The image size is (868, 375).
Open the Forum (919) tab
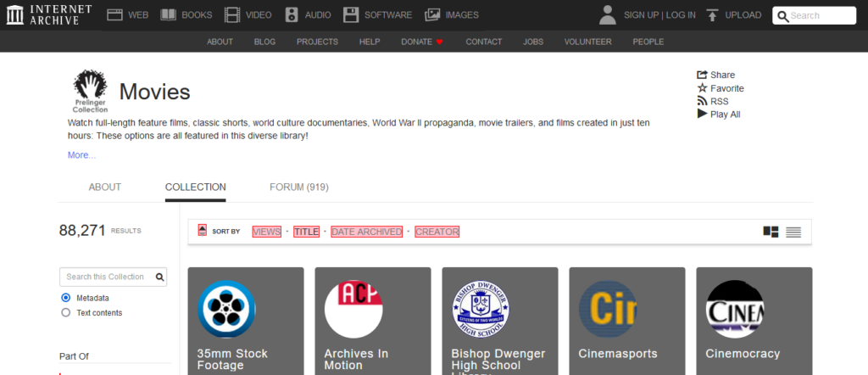298,187
